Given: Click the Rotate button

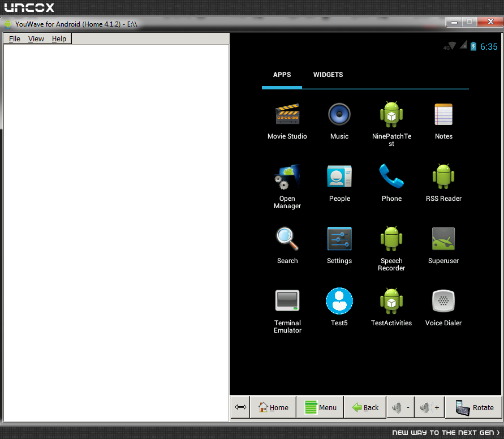Looking at the screenshot, I should click(474, 407).
